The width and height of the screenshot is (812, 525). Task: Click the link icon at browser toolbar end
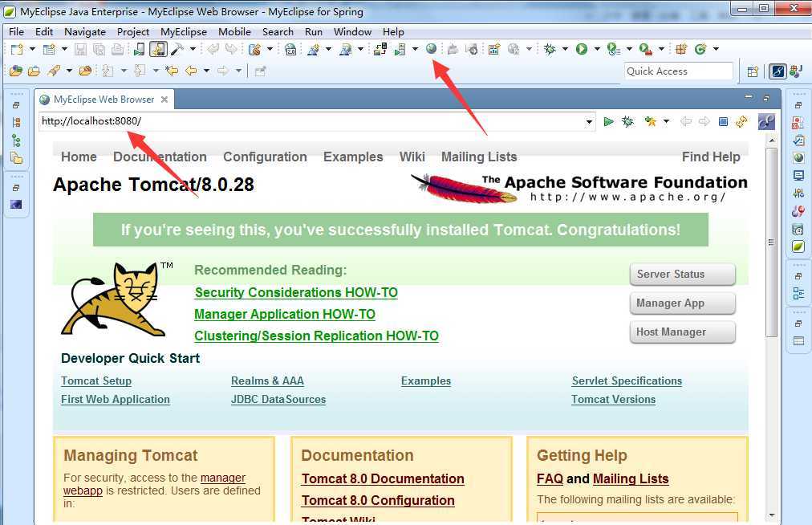(x=766, y=122)
